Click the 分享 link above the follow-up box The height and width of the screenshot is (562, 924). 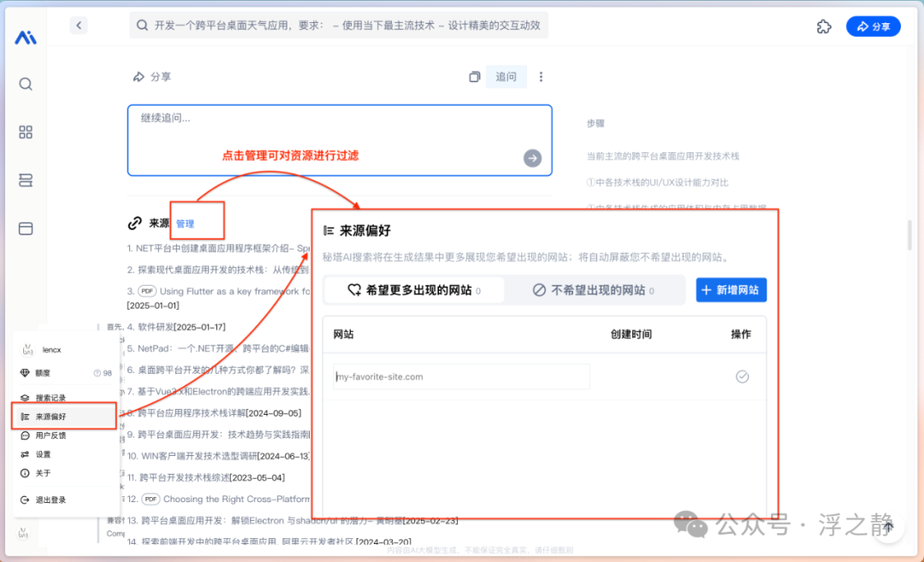(152, 77)
